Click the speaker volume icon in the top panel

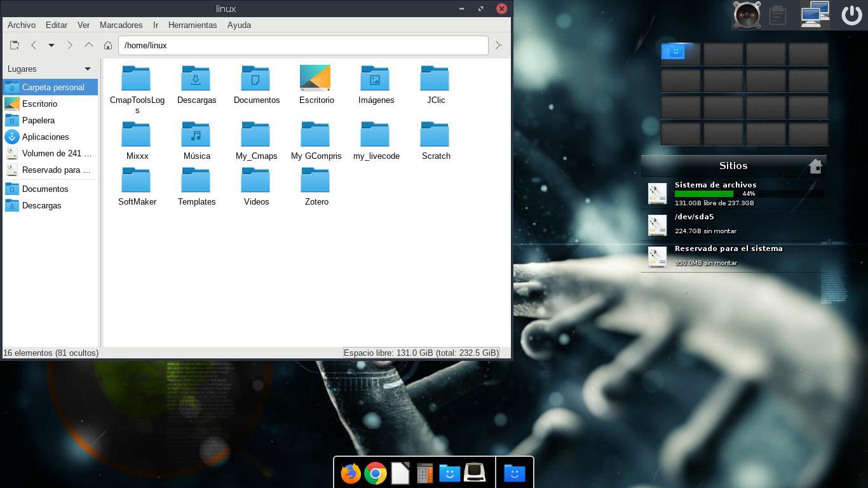coord(747,15)
